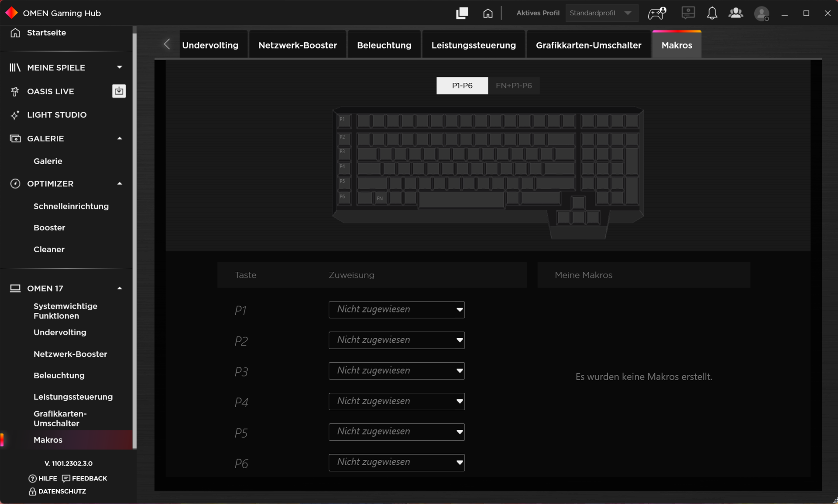Open the monitor message icon
Image resolution: width=838 pixels, height=504 pixels.
[x=688, y=13]
